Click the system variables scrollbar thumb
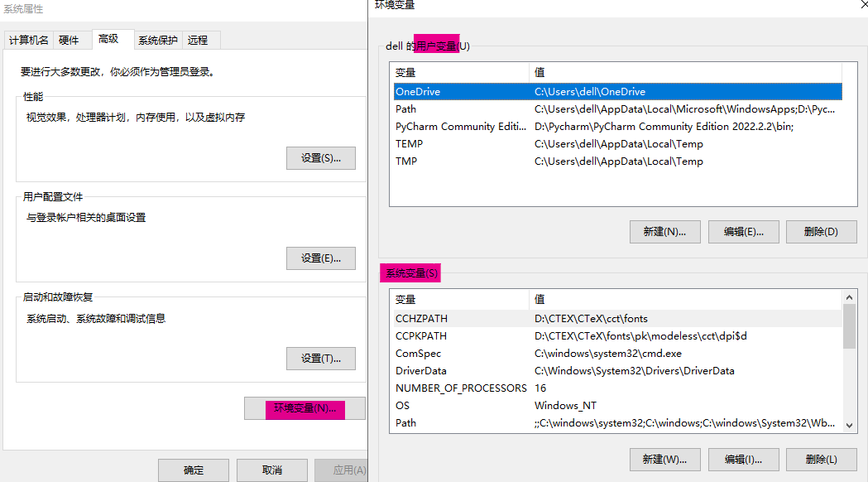 [849, 326]
